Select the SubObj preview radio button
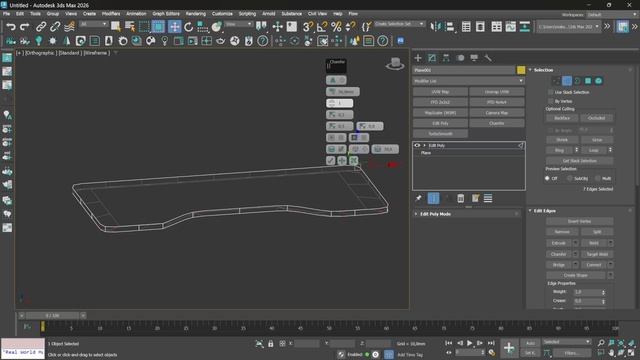Image resolution: width=640 pixels, height=360 pixels. click(x=570, y=178)
